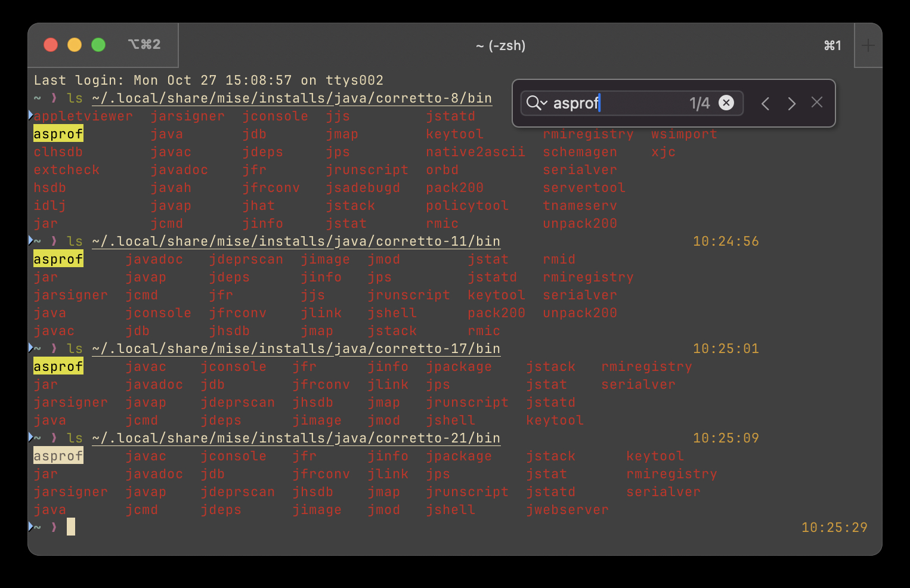
Task: Jump to the previous search match
Action: 765,104
